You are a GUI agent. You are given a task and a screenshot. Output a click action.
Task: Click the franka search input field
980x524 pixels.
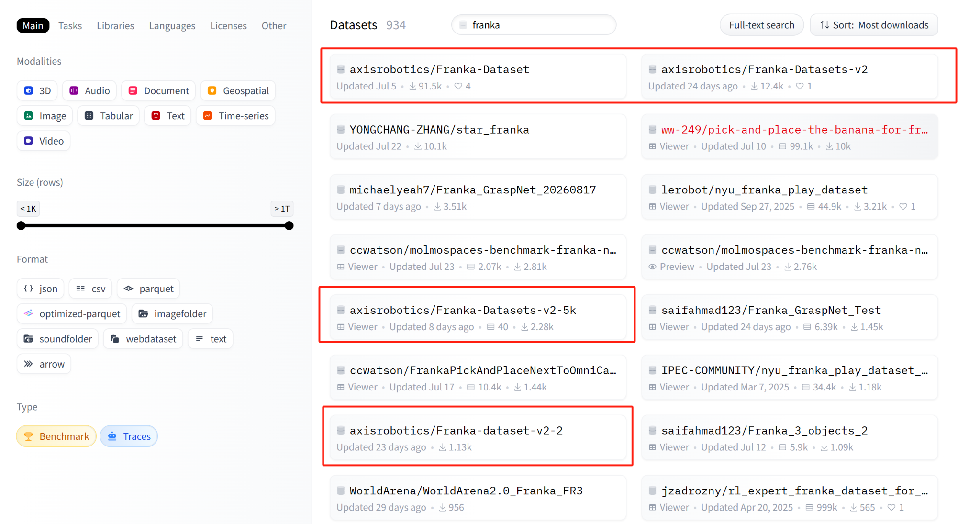pos(534,25)
